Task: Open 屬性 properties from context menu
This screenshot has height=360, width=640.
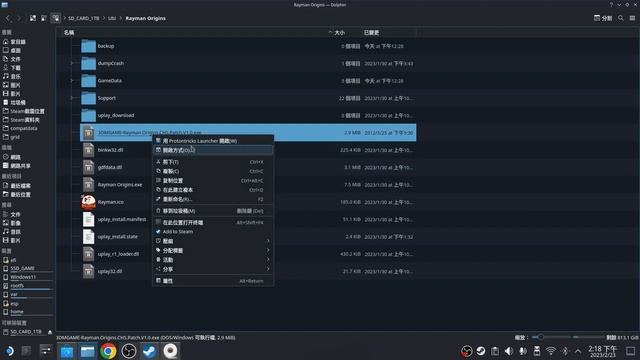Action: pos(213,281)
